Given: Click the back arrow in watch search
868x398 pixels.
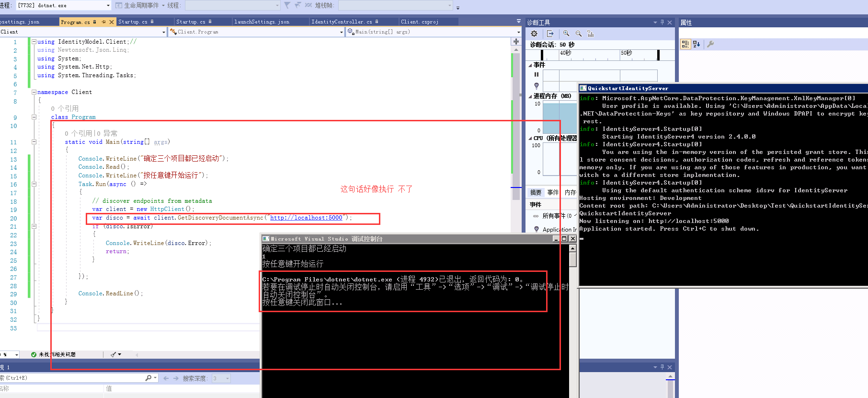Looking at the screenshot, I should [166, 378].
